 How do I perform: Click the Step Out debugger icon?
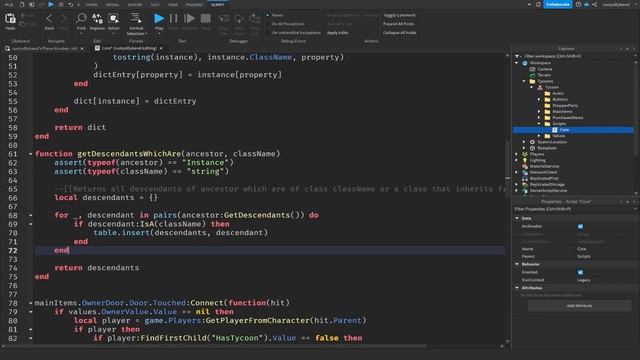point(255,19)
